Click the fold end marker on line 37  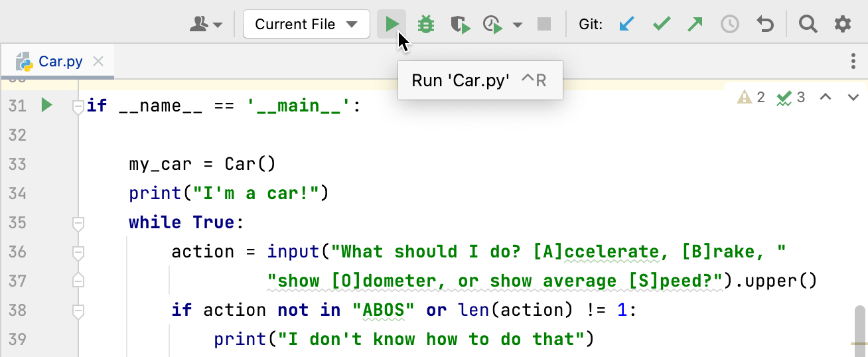(x=78, y=281)
